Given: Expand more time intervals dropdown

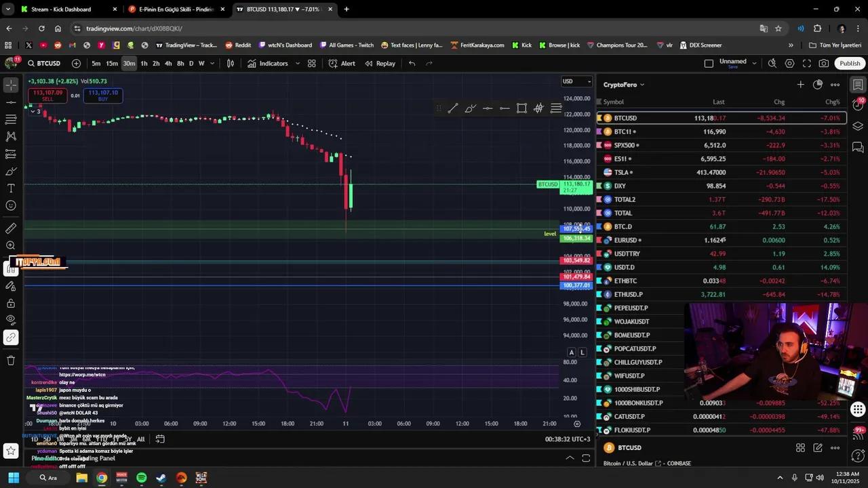Looking at the screenshot, I should [212, 64].
